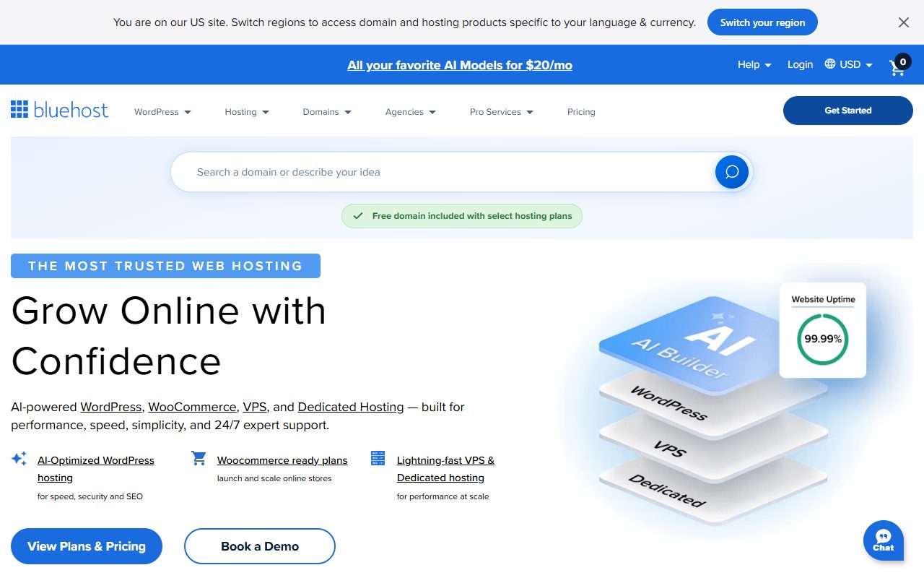The height and width of the screenshot is (578, 924).
Task: Open the Help dropdown menu
Action: (754, 64)
